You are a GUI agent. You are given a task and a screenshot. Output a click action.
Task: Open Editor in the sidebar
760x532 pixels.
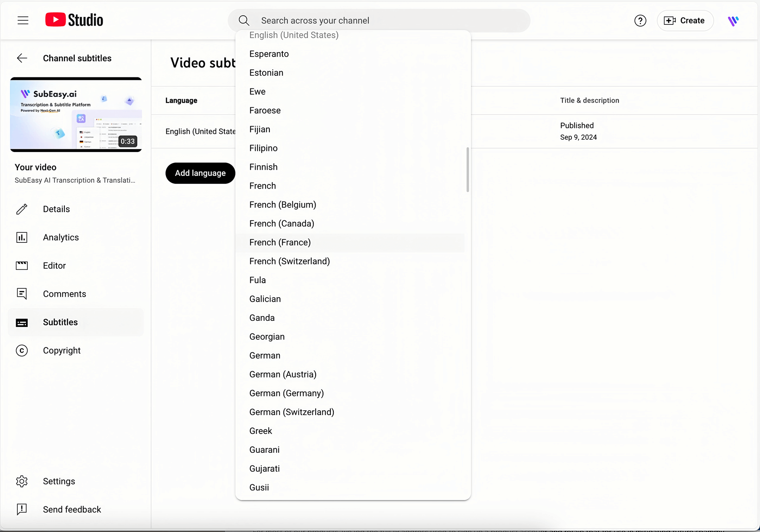pos(76,266)
